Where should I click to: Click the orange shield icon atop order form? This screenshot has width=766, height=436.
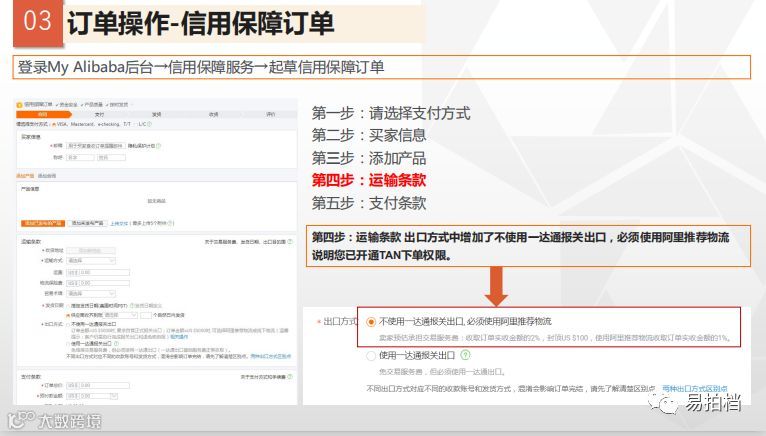pyautogui.click(x=19, y=105)
